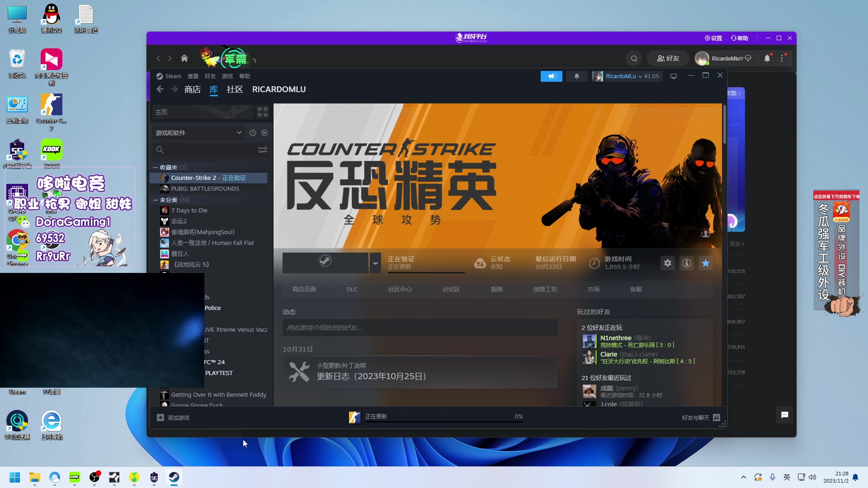Open the friends and chat icon
868x488 pixels.
(717, 418)
